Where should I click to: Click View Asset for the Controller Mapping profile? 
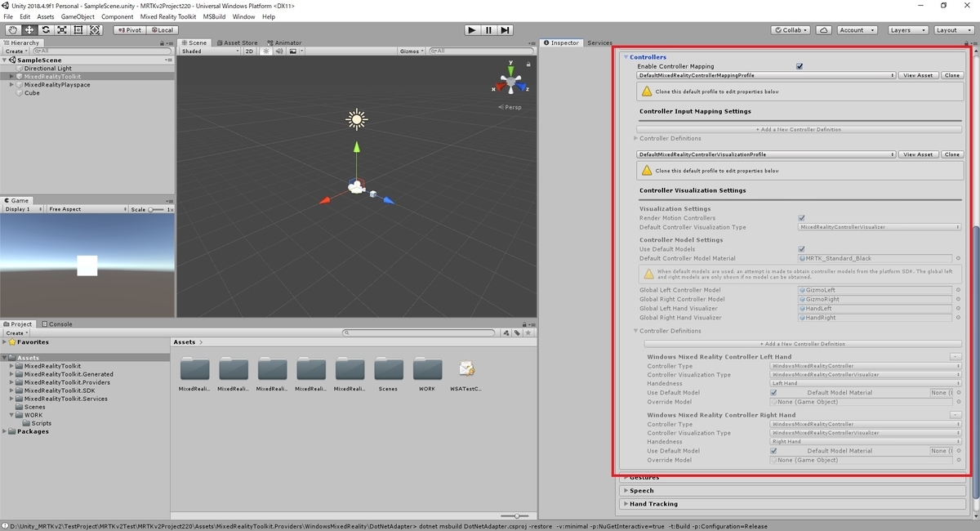tap(919, 75)
